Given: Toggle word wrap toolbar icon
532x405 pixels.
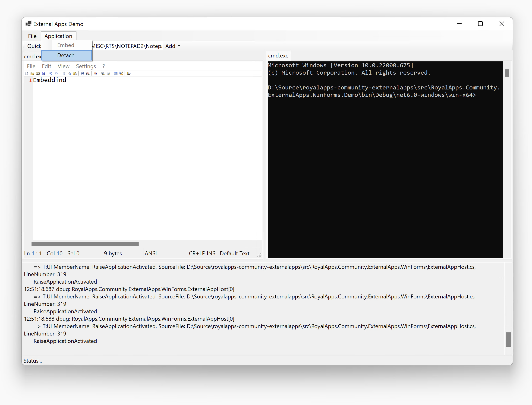Looking at the screenshot, I should 96,73.
